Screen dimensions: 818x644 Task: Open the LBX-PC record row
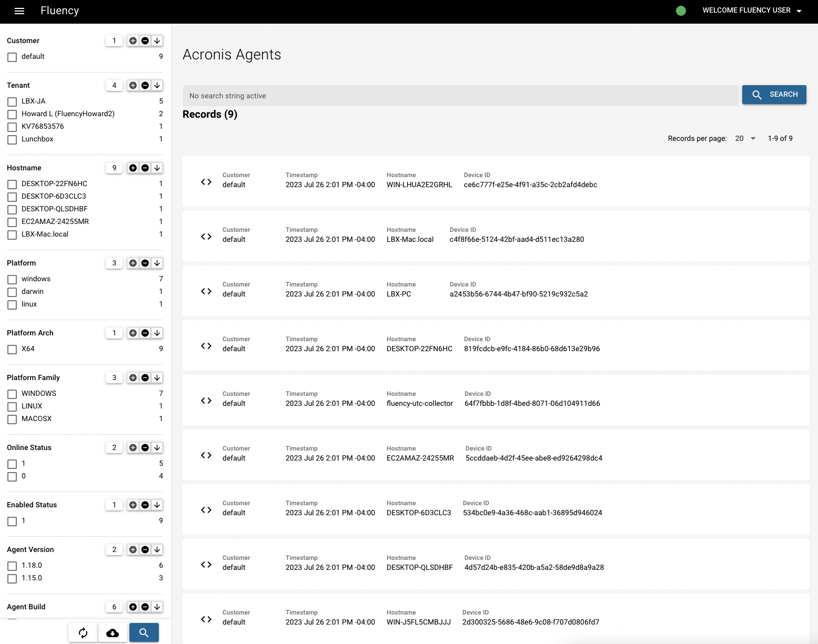click(x=496, y=291)
